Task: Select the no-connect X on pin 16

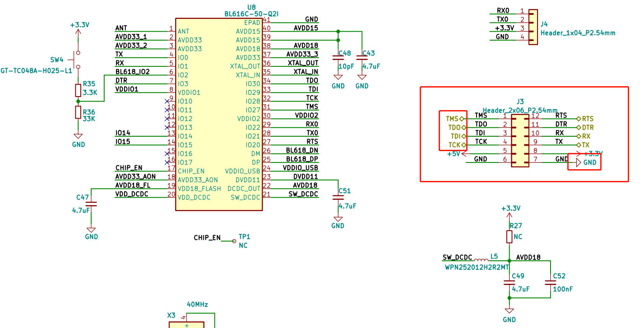Action: point(167,162)
